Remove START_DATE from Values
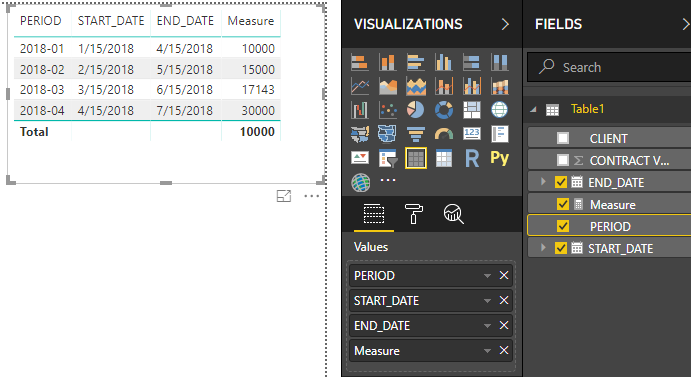The width and height of the screenshot is (691, 377). tap(504, 301)
